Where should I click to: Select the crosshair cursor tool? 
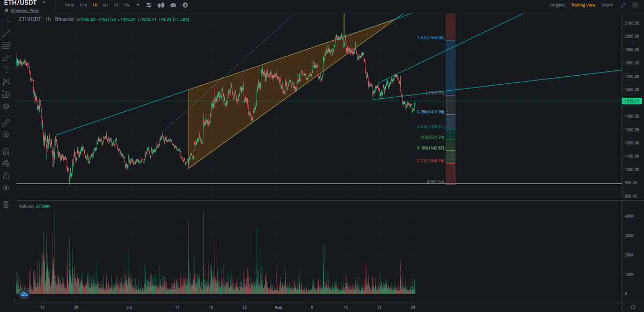coord(6,21)
